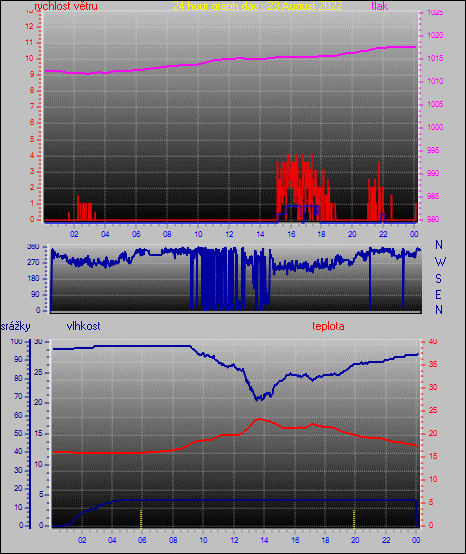Click the '1000' pressure axis value
Image resolution: width=466 pixels, height=554 pixels.
coord(435,127)
